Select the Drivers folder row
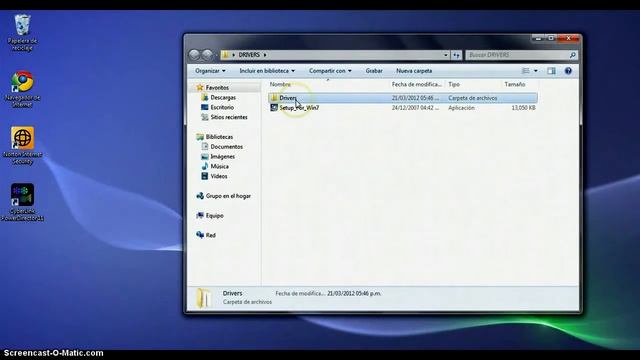This screenshot has height=360, width=640. pyautogui.click(x=403, y=98)
